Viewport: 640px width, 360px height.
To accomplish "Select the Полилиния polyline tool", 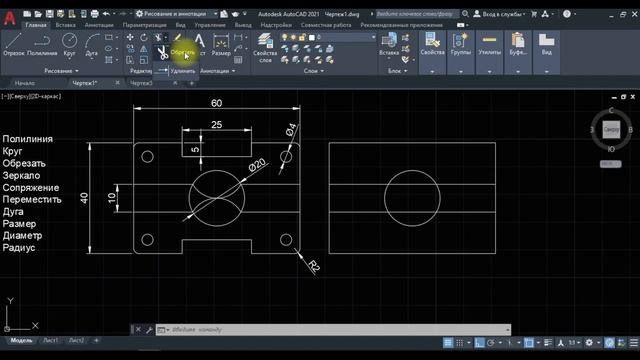I will pos(42,45).
